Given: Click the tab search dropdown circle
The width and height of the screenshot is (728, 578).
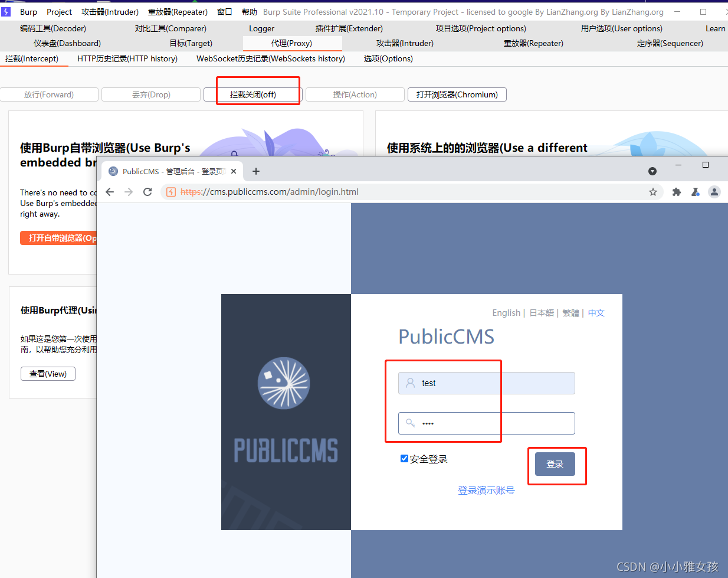Looking at the screenshot, I should [x=652, y=171].
